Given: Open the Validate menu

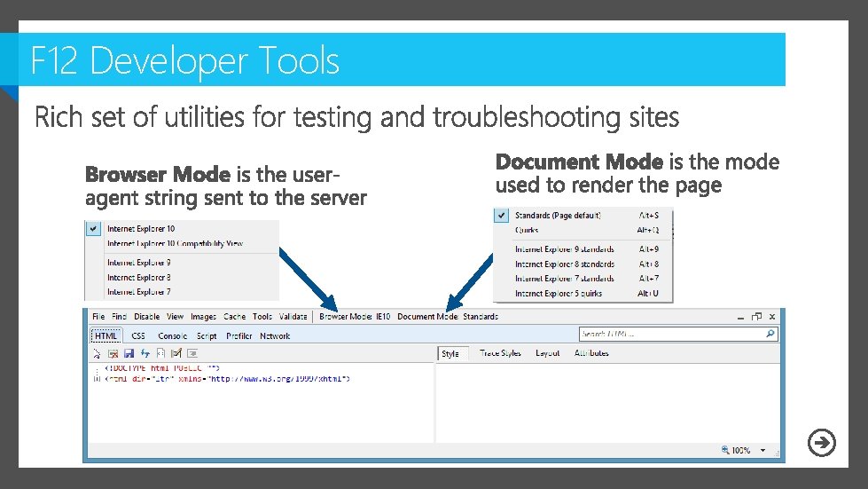Looking at the screenshot, I should (x=293, y=316).
